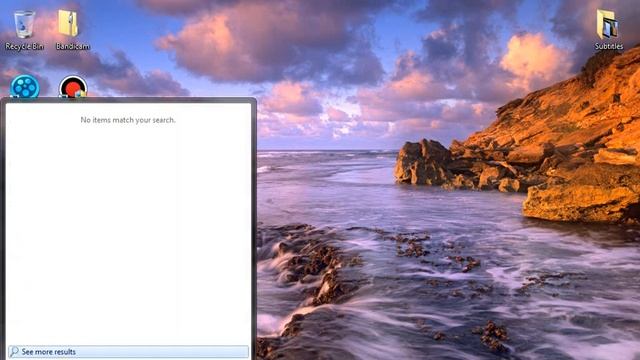640x360 pixels.
Task: Click See more results link
Action: click(x=128, y=351)
